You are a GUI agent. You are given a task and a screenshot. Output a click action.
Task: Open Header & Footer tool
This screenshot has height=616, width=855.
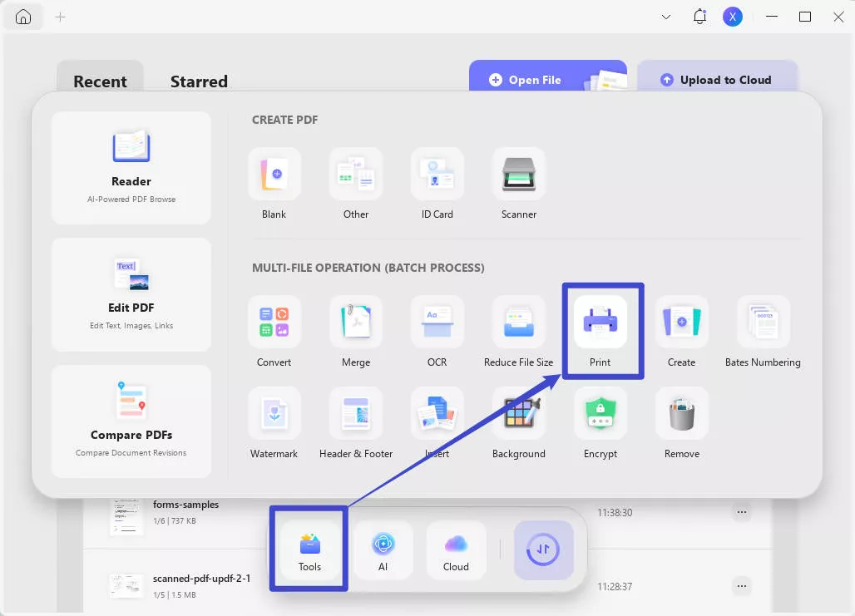tap(355, 414)
